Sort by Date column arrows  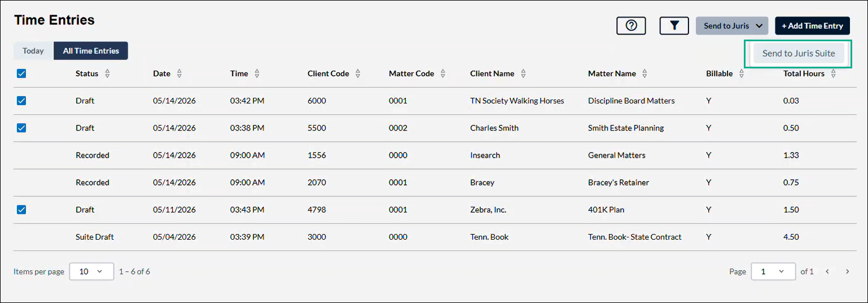click(x=179, y=73)
